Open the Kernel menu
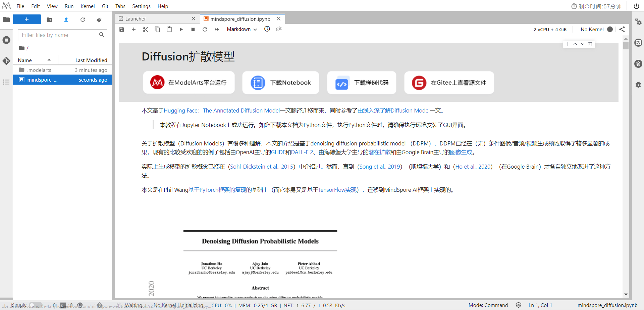This screenshot has height=310, width=644. (x=88, y=6)
